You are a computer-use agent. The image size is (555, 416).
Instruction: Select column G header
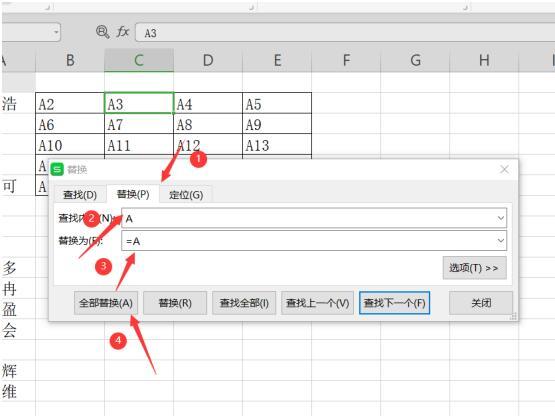pyautogui.click(x=415, y=60)
